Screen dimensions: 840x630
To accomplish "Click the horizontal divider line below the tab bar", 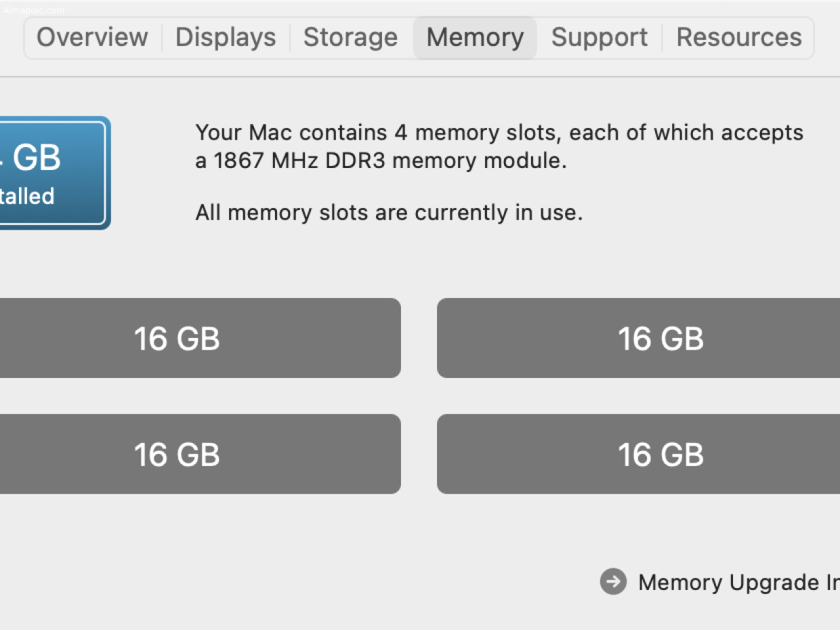I will pos(420,77).
